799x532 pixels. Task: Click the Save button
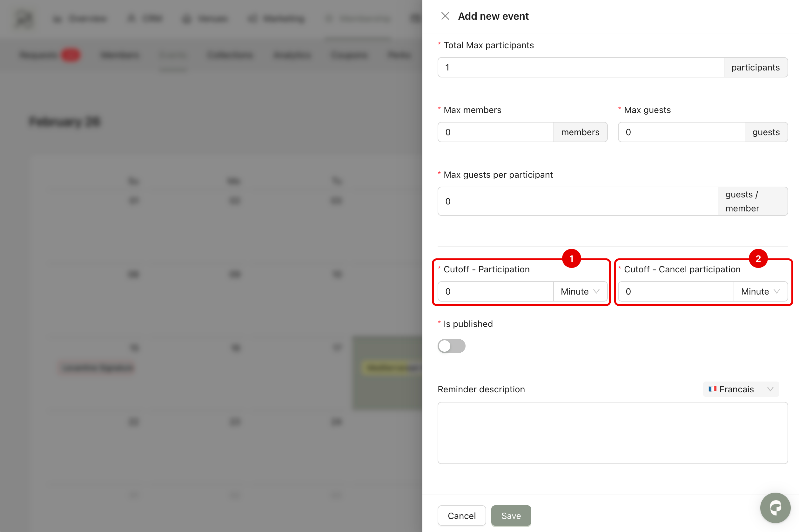[511, 516]
